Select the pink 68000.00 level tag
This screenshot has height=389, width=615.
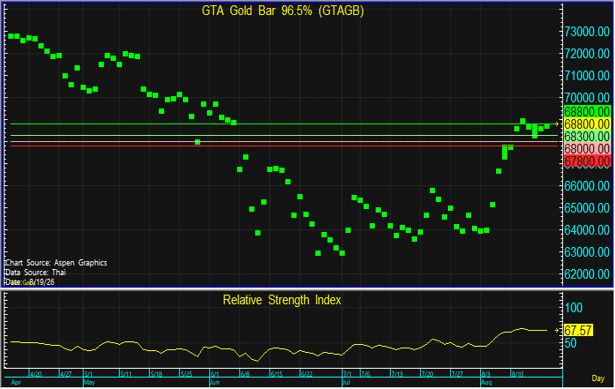point(587,149)
